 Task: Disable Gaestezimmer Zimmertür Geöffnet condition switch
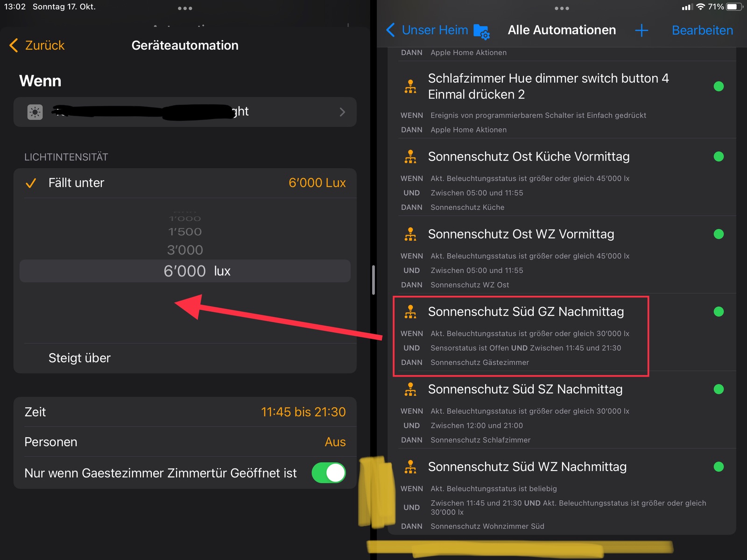pyautogui.click(x=329, y=473)
